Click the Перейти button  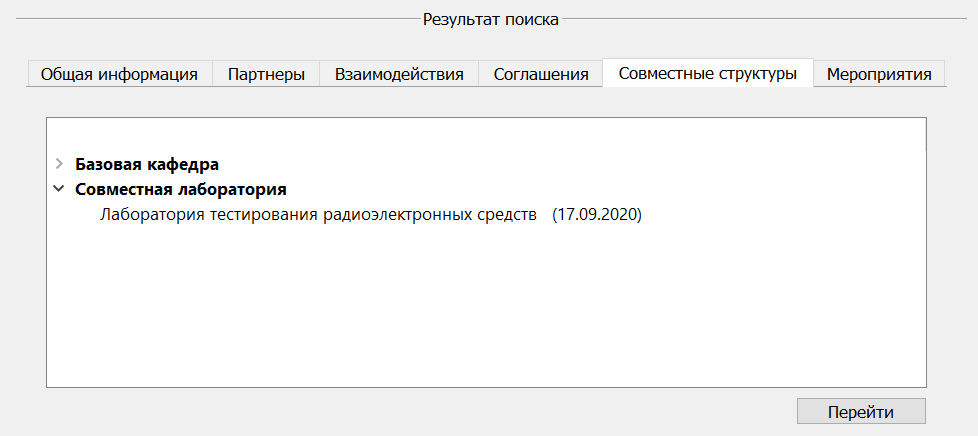(x=861, y=412)
